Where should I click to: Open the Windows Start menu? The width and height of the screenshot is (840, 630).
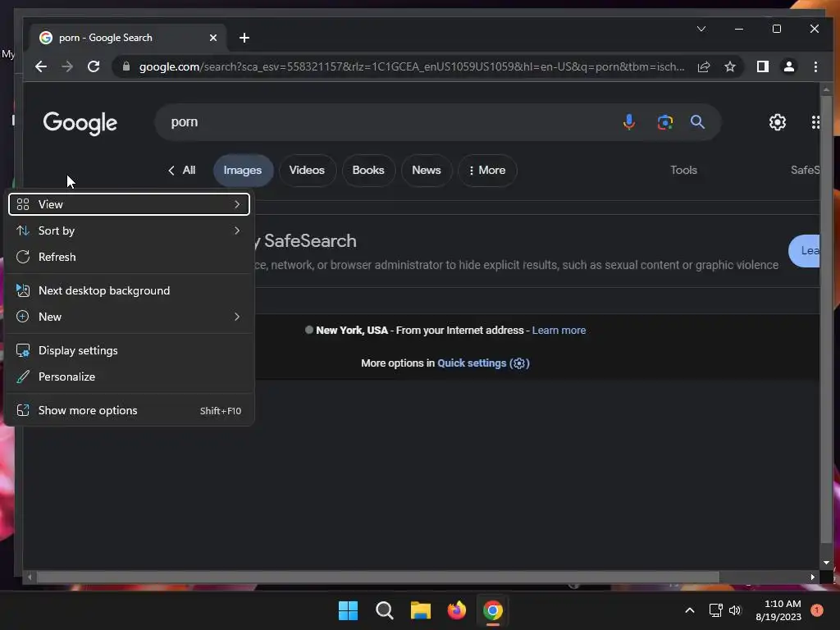click(348, 610)
